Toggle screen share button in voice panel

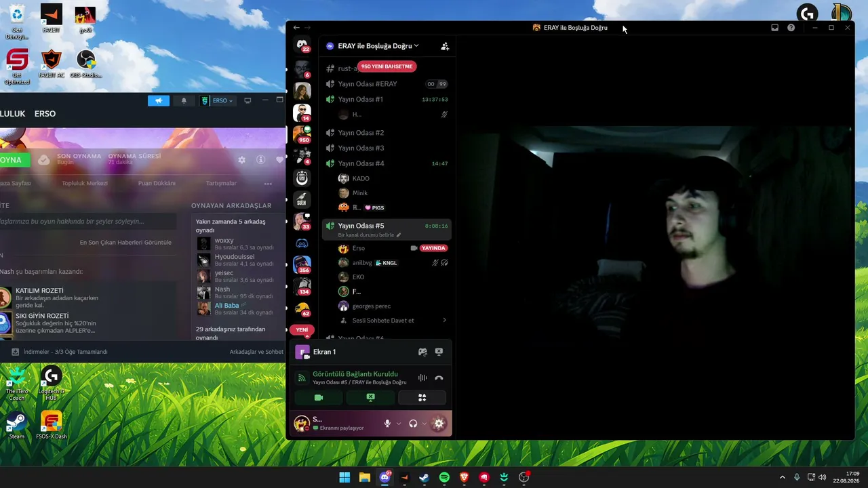[x=370, y=398]
